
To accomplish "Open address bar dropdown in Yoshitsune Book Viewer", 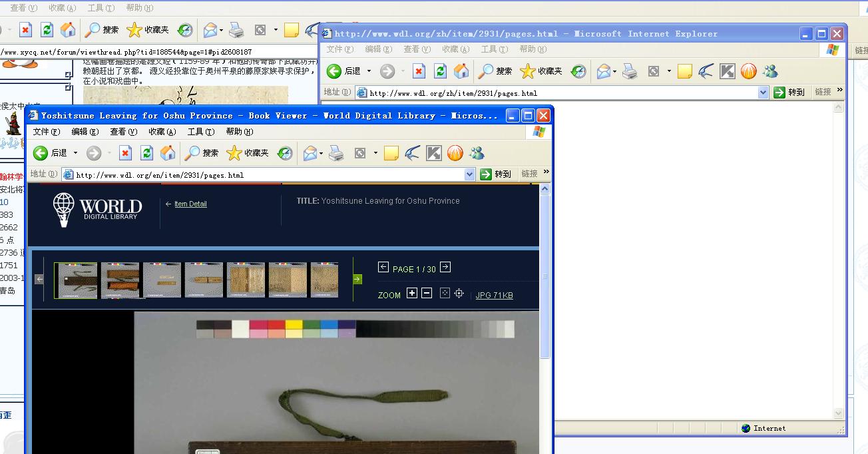I will 469,174.
